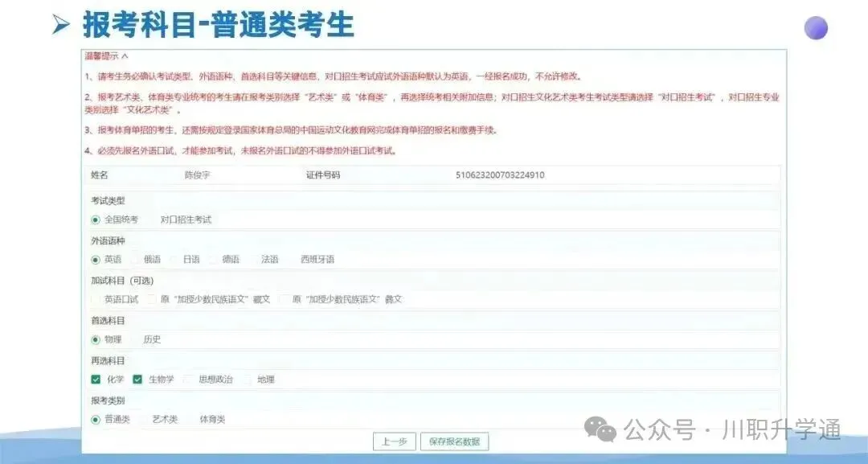Click the 证件号码 field label
Image resolution: width=868 pixels, height=464 pixels.
point(323,175)
